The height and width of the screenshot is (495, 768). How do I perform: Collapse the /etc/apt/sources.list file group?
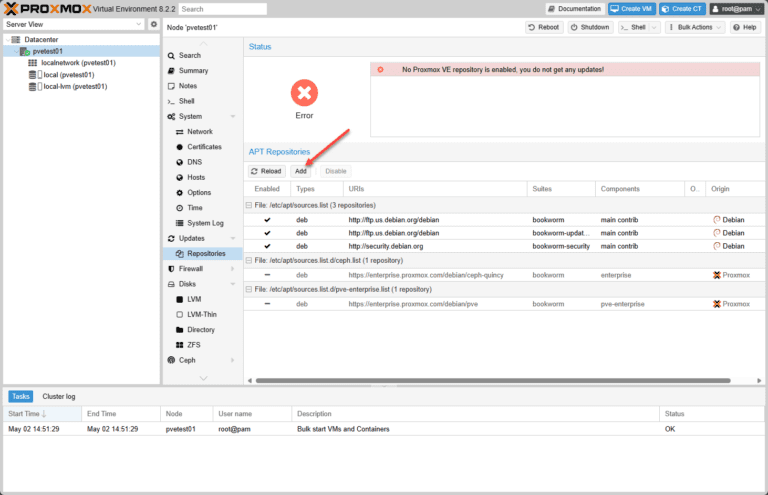pos(249,205)
